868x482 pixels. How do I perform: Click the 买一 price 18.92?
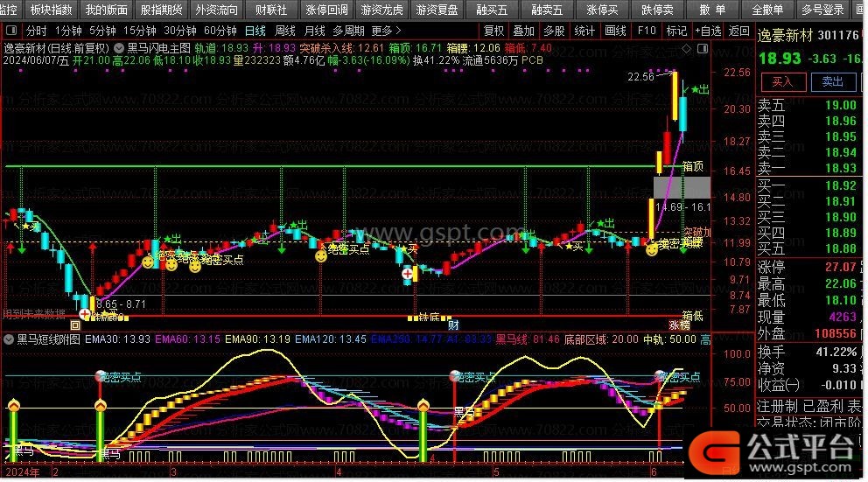[840, 185]
